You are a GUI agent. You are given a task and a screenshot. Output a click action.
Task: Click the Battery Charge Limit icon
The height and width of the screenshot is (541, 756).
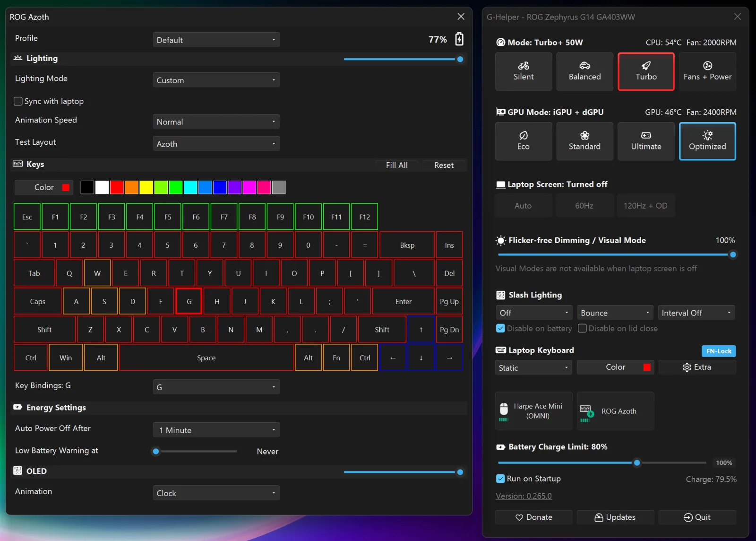pyautogui.click(x=501, y=447)
